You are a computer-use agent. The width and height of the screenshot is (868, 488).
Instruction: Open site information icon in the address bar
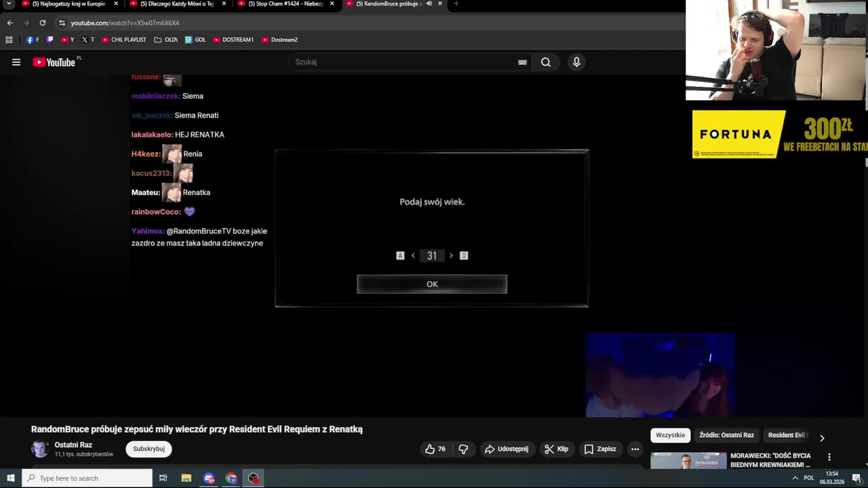62,23
